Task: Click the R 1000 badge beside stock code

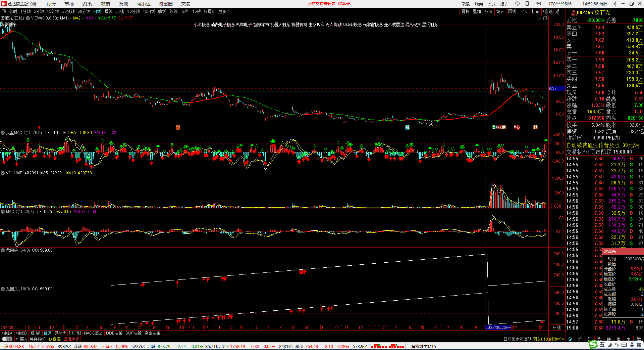Action: point(574,12)
